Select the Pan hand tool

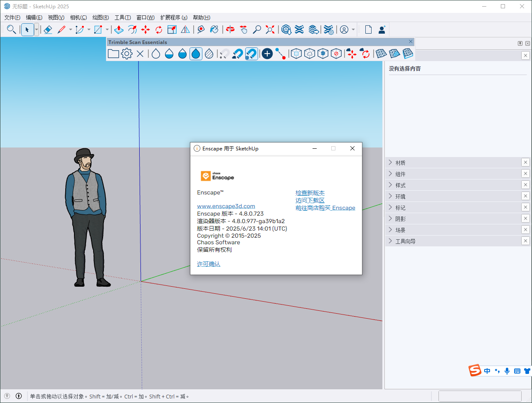244,29
